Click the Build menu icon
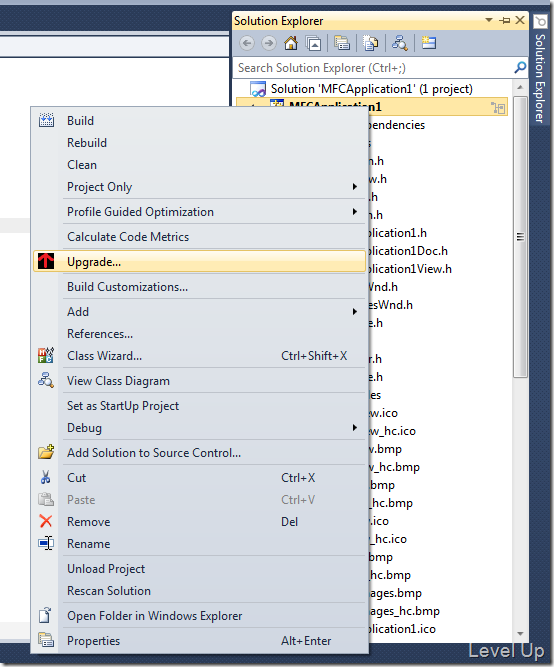 click(x=46, y=120)
